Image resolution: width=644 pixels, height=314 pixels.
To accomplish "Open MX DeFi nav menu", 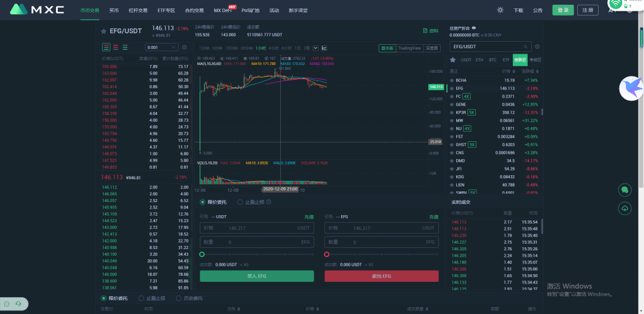I will pos(222,10).
